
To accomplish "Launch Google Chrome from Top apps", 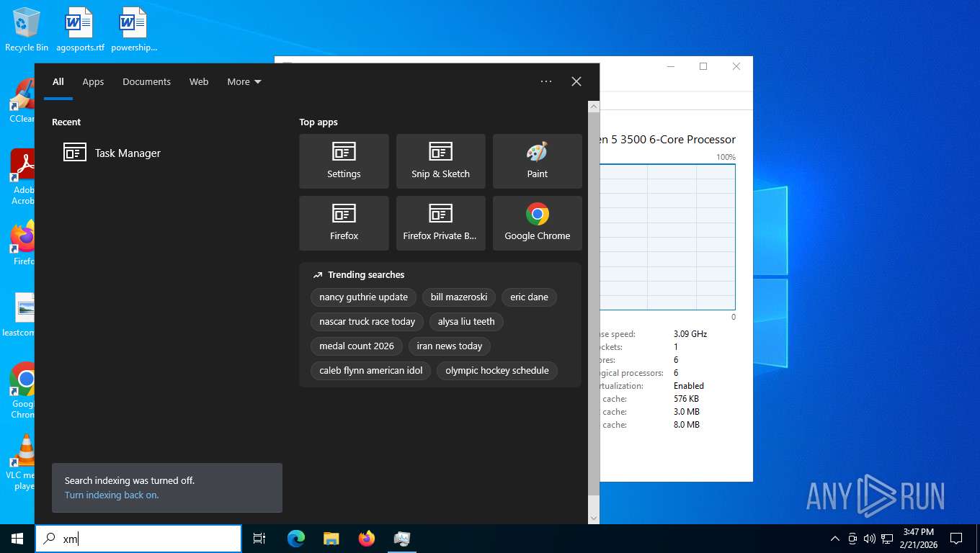I will tap(537, 223).
